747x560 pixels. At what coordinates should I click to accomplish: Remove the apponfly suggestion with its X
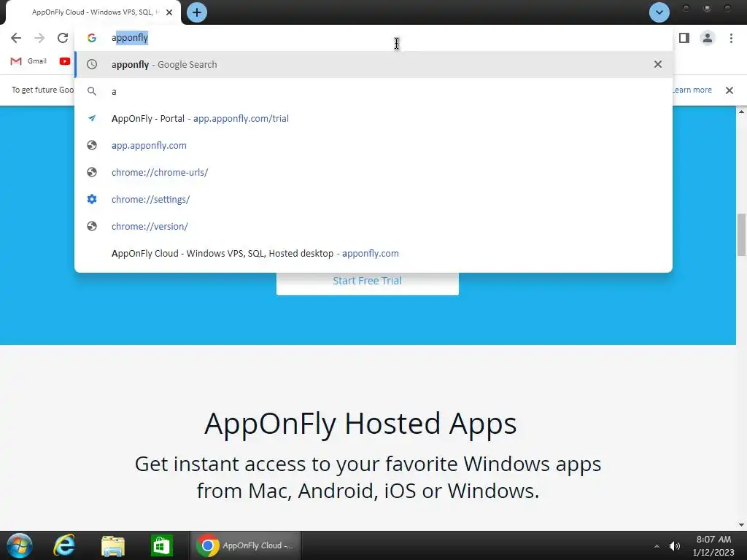tap(658, 64)
